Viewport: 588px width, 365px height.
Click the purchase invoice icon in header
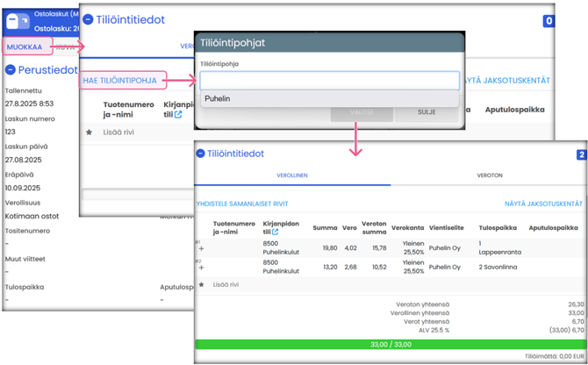18,22
